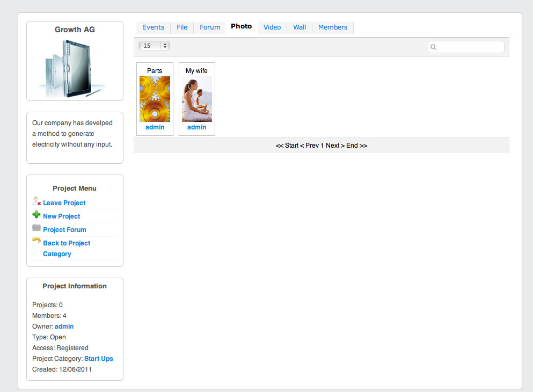The image size is (533, 392).
Task: Click the Growth AG project logo image
Action: tap(73, 69)
